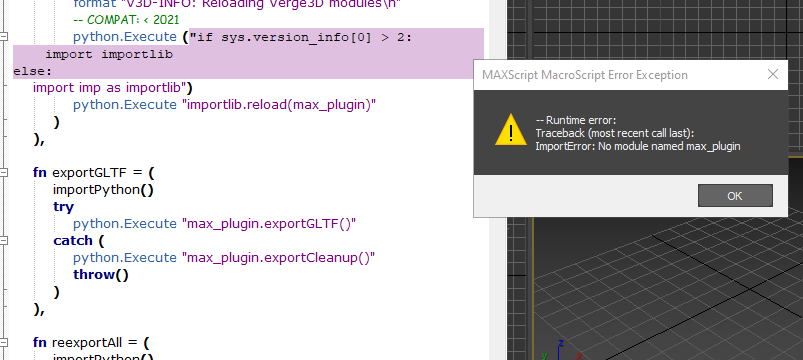This screenshot has height=360, width=803.
Task: Place cursor on the importPython() call under exportGLTF
Action: coord(103,190)
